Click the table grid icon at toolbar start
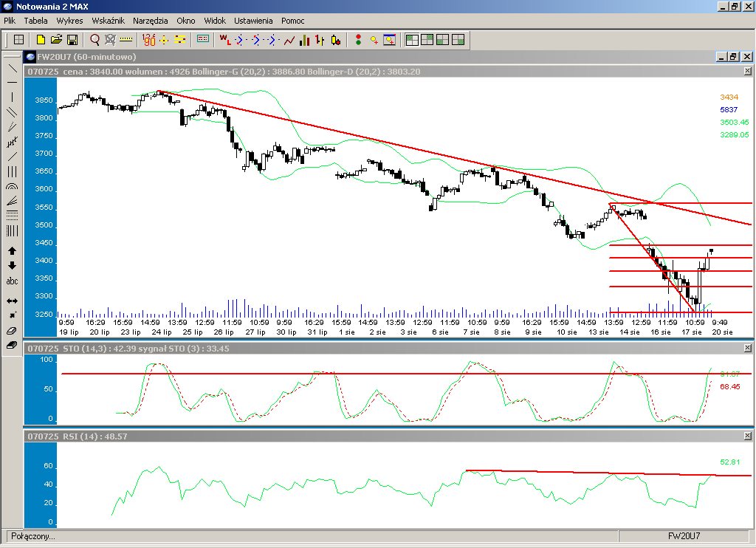 (18, 39)
